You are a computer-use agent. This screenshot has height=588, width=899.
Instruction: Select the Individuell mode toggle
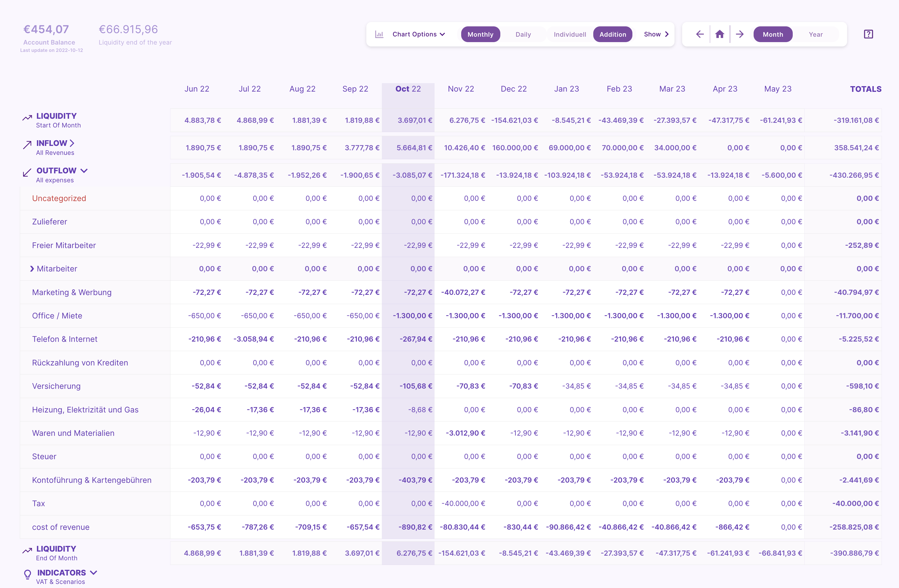570,34
